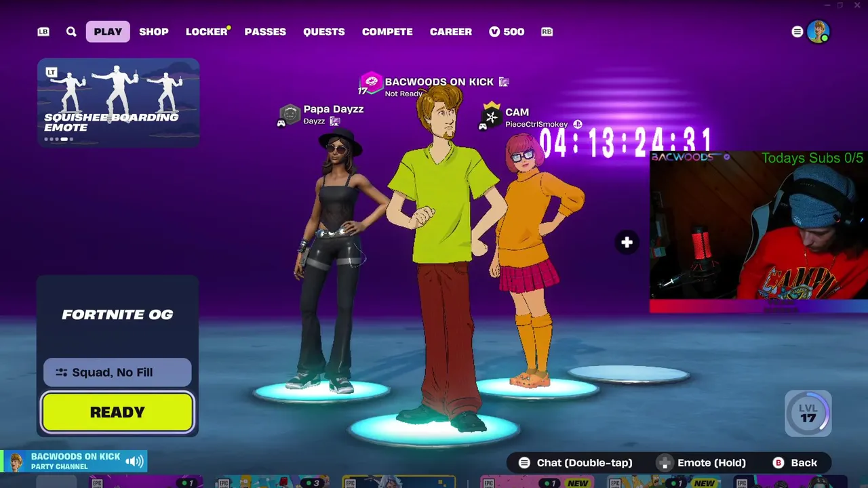The image size is (868, 488).
Task: Click the LB bumper icon
Action: pyautogui.click(x=43, y=32)
